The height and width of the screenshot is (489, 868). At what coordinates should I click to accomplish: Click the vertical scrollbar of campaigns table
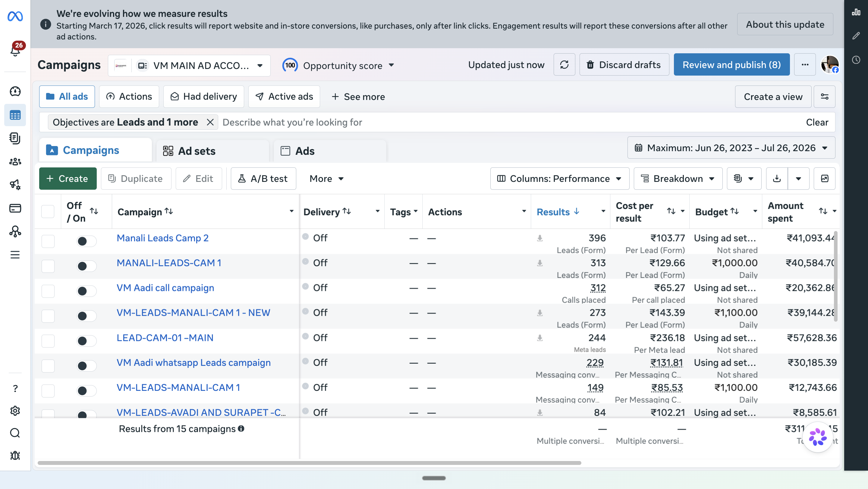(x=835, y=276)
